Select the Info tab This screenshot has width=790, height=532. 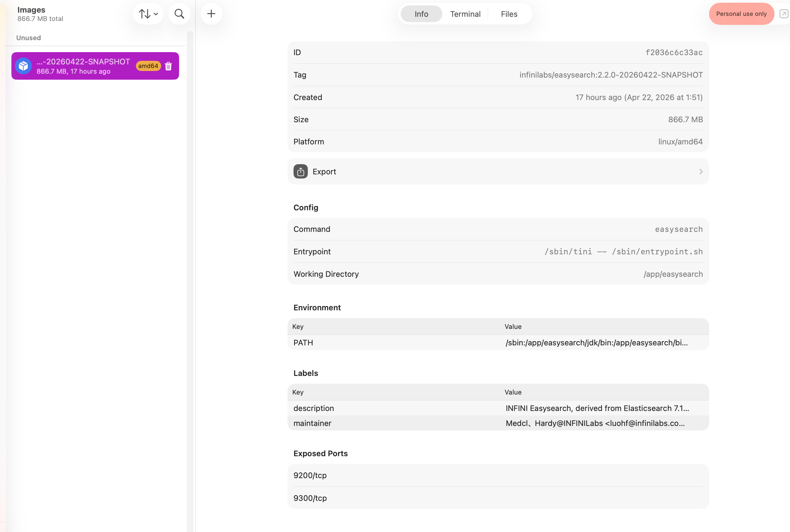(421, 14)
